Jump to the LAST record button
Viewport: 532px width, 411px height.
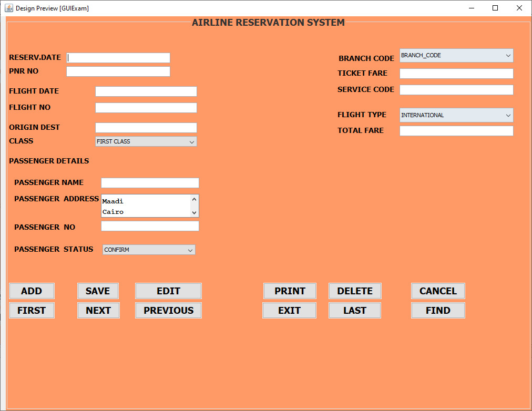[355, 310]
